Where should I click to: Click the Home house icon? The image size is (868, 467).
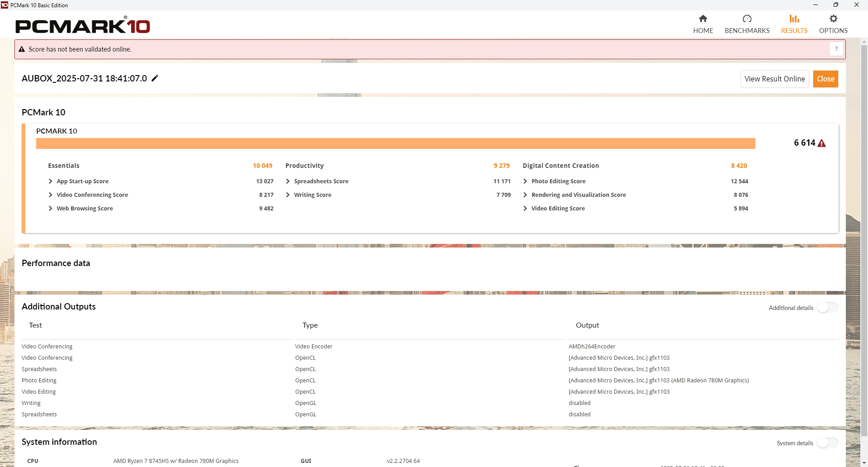pos(703,19)
